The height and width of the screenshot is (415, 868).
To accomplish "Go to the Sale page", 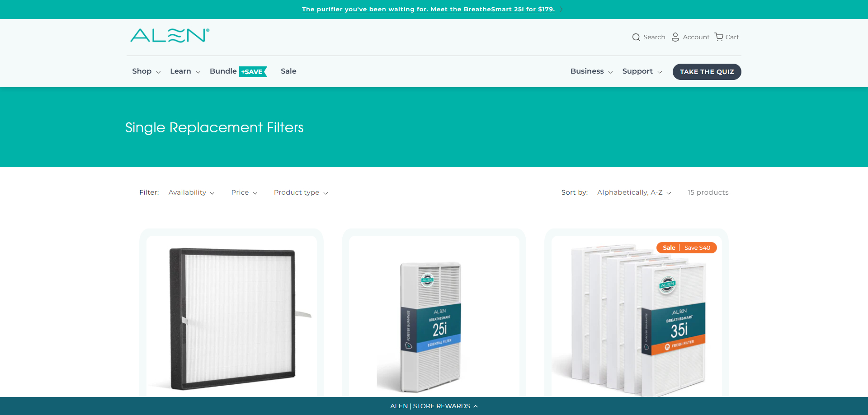I will coord(288,71).
